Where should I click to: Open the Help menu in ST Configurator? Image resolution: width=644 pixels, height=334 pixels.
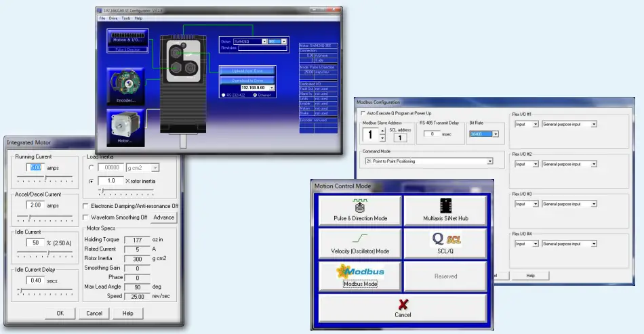pos(138,18)
